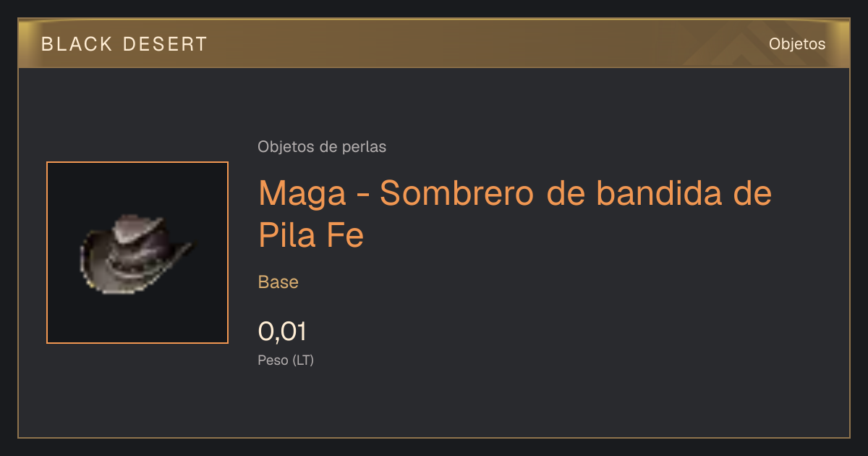The image size is (868, 456).
Task: Click the word 'Maga' in the title
Action: (x=302, y=193)
